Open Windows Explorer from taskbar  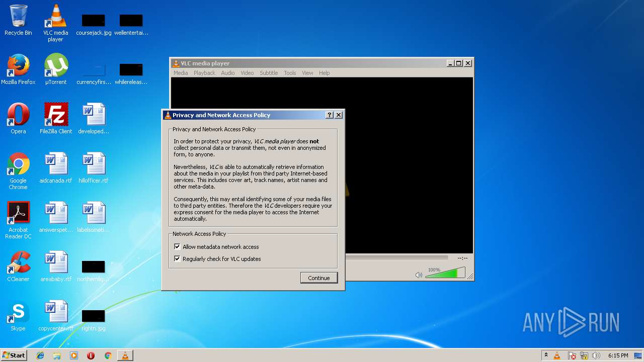pyautogui.click(x=57, y=355)
